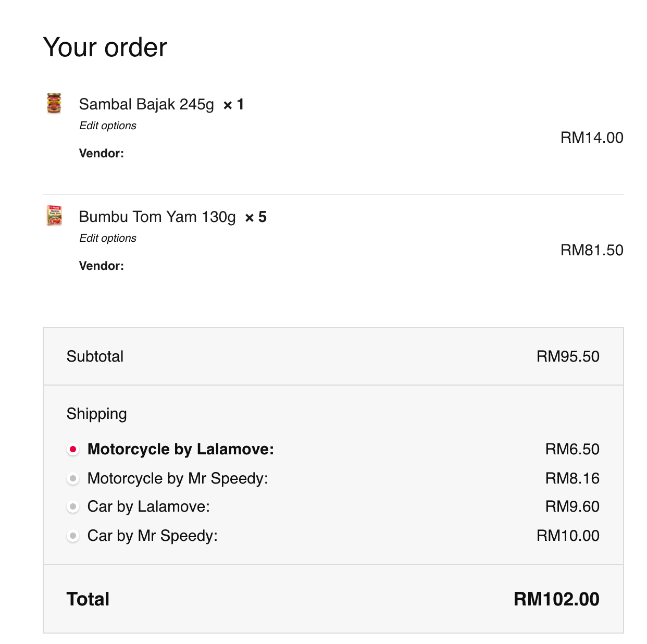Image resolution: width=647 pixels, height=644 pixels.
Task: Click the RM8.16 shipping price
Action: point(572,478)
